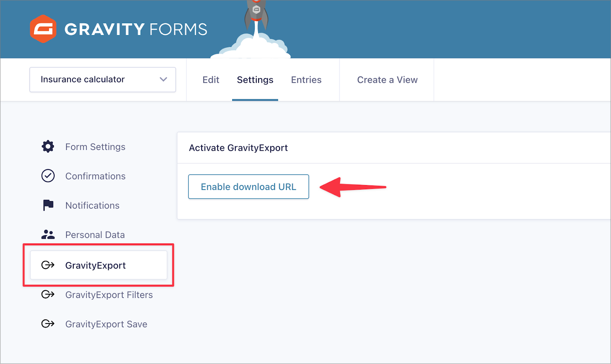Select the Settings tab
The height and width of the screenshot is (364, 611).
click(255, 80)
